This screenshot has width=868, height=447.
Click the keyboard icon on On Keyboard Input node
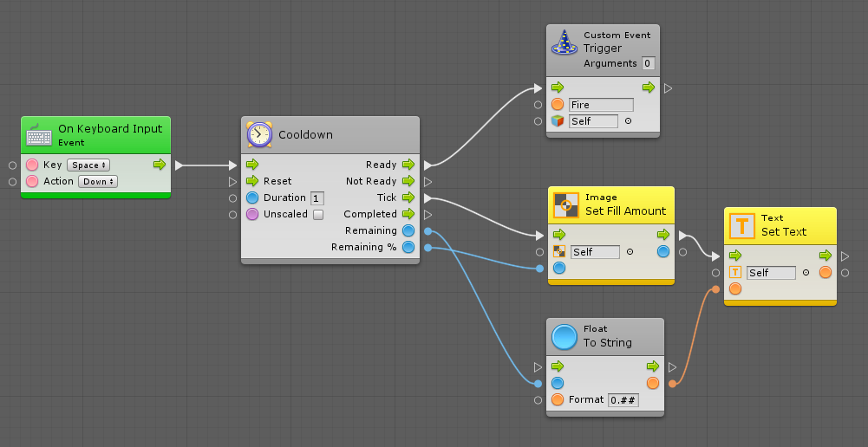coord(39,135)
